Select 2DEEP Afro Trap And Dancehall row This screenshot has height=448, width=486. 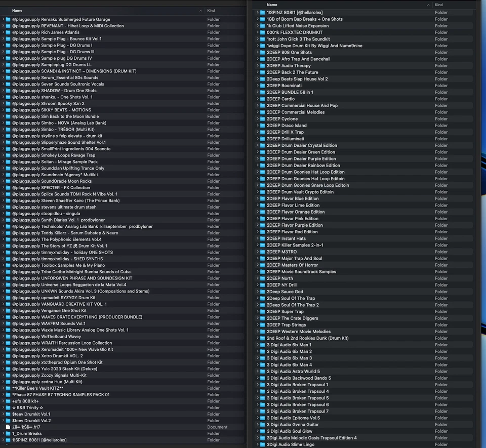(363, 59)
